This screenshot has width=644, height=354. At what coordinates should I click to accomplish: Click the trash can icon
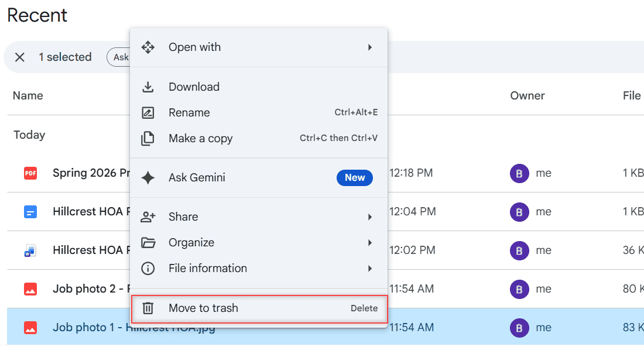[x=148, y=308]
